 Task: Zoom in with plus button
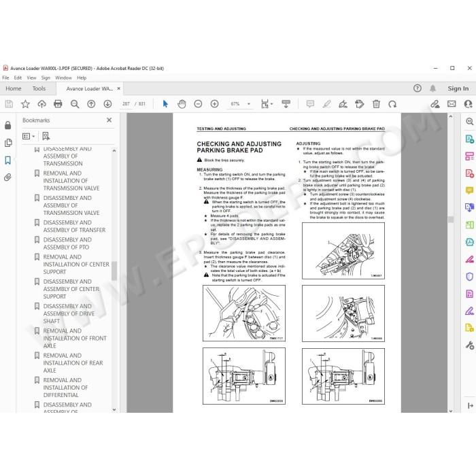coord(214,104)
